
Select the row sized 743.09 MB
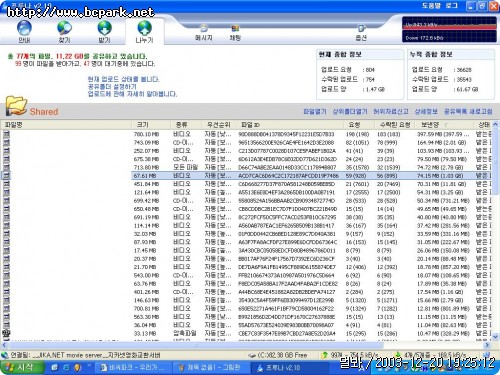click(246, 143)
